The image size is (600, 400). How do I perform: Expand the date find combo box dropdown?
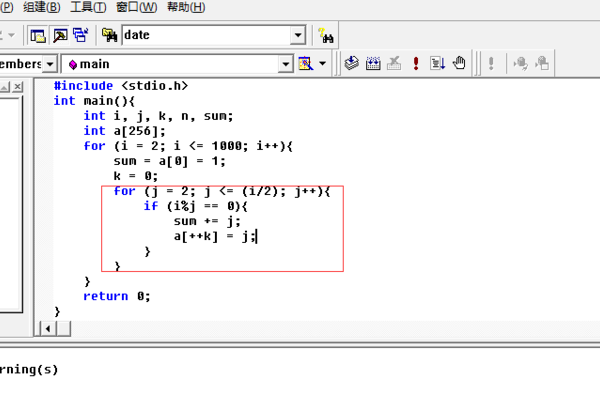point(298,36)
